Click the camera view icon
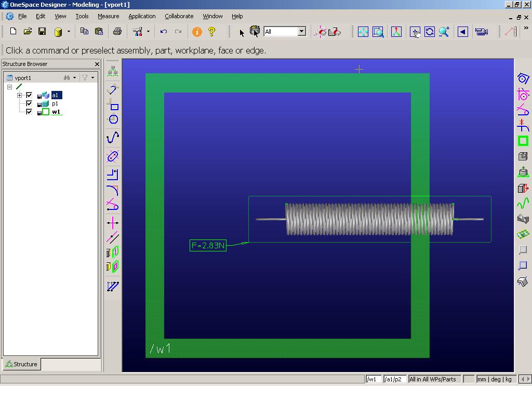This screenshot has width=532, height=399. pos(482,32)
